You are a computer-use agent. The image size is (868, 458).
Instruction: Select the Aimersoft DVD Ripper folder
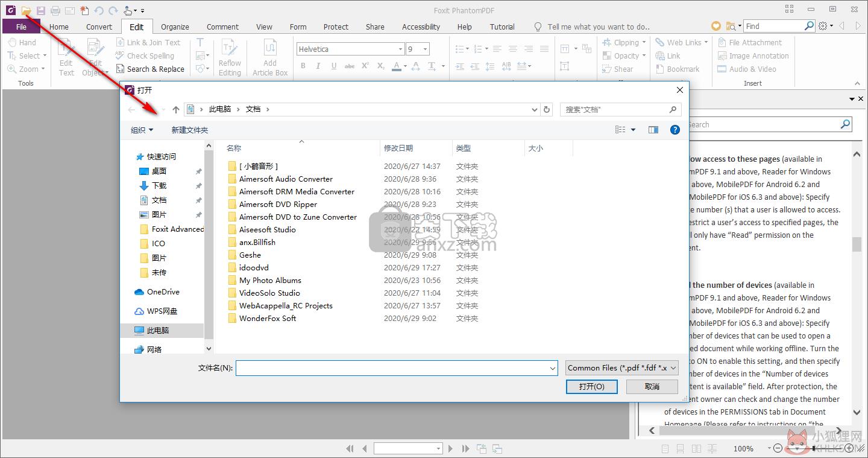(x=272, y=204)
